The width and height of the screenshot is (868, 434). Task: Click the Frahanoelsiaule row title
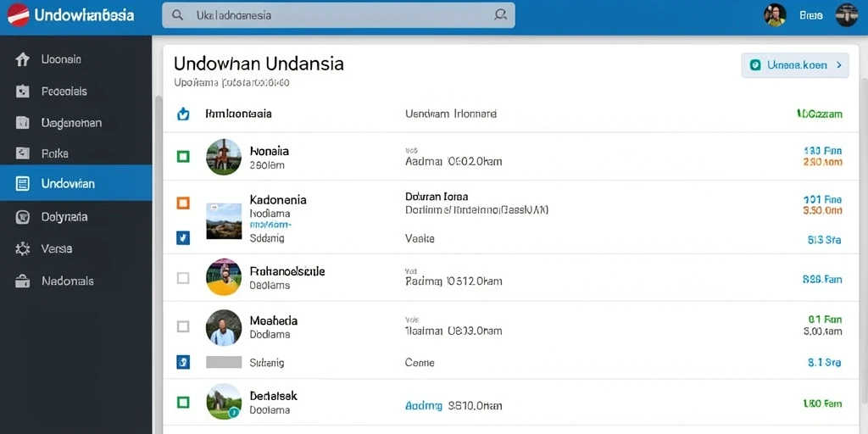(x=287, y=272)
